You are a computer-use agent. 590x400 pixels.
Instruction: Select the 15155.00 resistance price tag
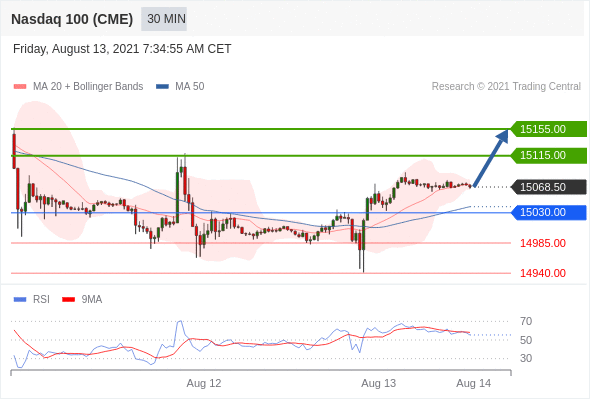coord(548,129)
